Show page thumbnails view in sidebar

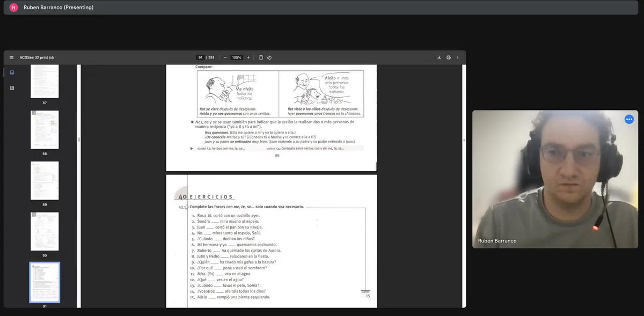pyautogui.click(x=12, y=72)
